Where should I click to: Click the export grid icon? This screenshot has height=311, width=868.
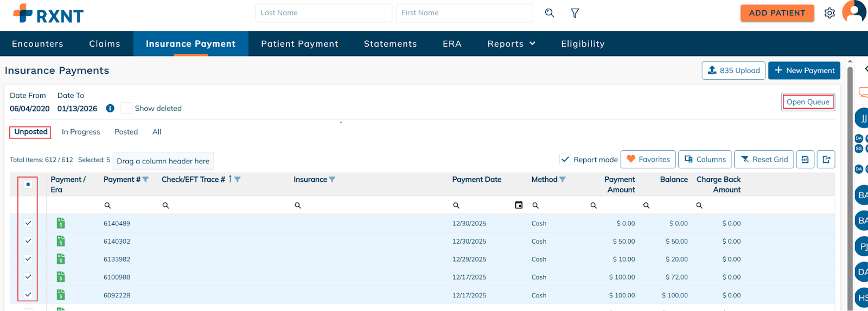[826, 160]
